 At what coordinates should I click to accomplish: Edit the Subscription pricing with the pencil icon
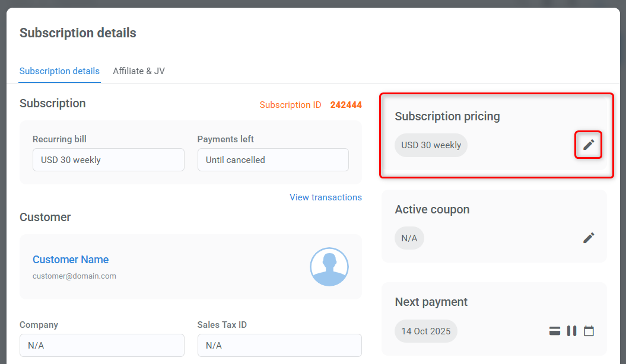coord(588,145)
